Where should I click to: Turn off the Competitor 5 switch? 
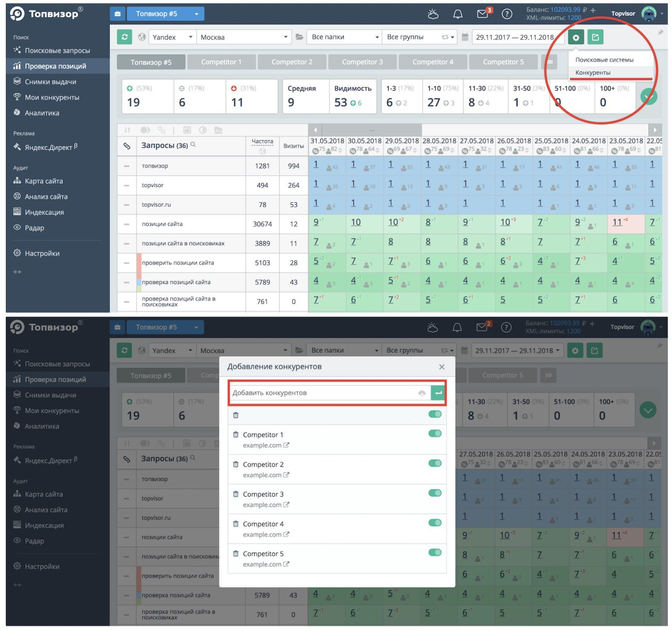pyautogui.click(x=435, y=552)
